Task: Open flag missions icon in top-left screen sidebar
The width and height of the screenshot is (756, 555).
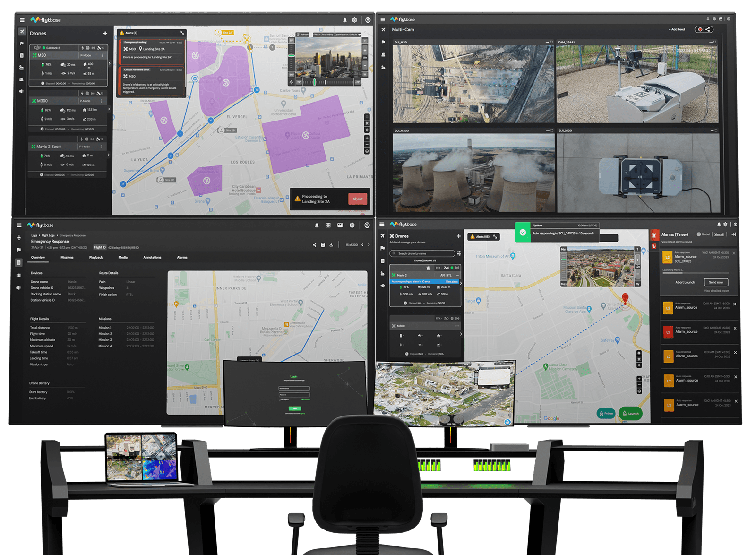Action: (22, 43)
